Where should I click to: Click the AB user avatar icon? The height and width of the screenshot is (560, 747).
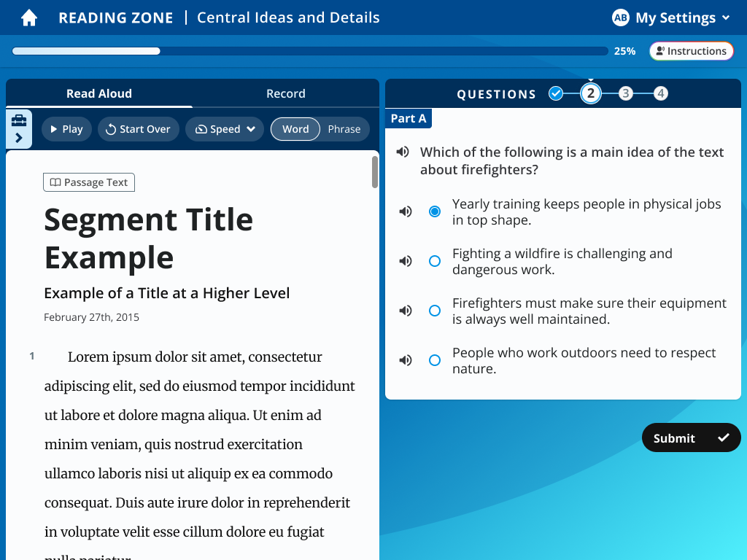(620, 17)
